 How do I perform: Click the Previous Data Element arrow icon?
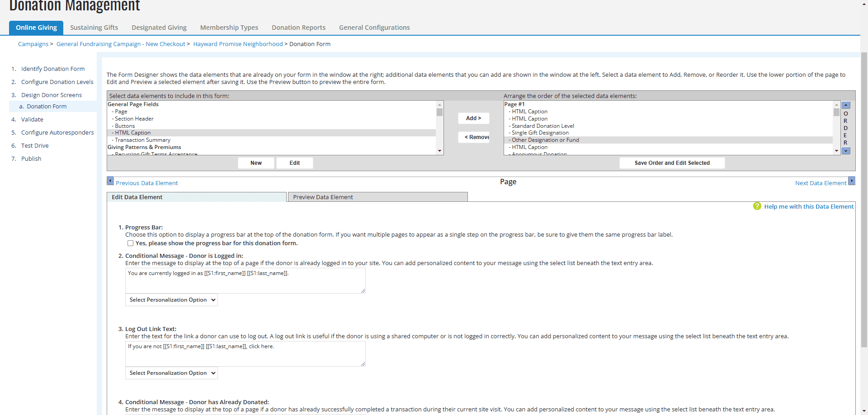pos(110,181)
